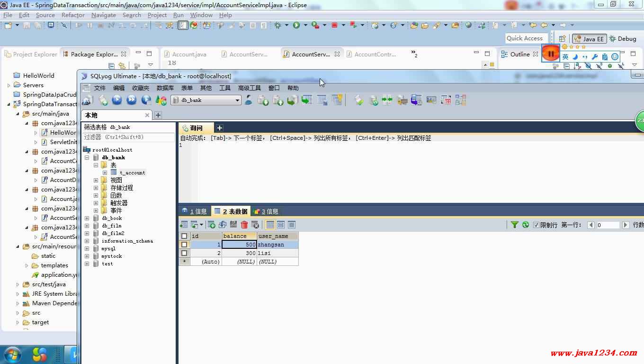This screenshot has width=644, height=364.
Task: Click Windows Start orb
Action: pos(12,354)
